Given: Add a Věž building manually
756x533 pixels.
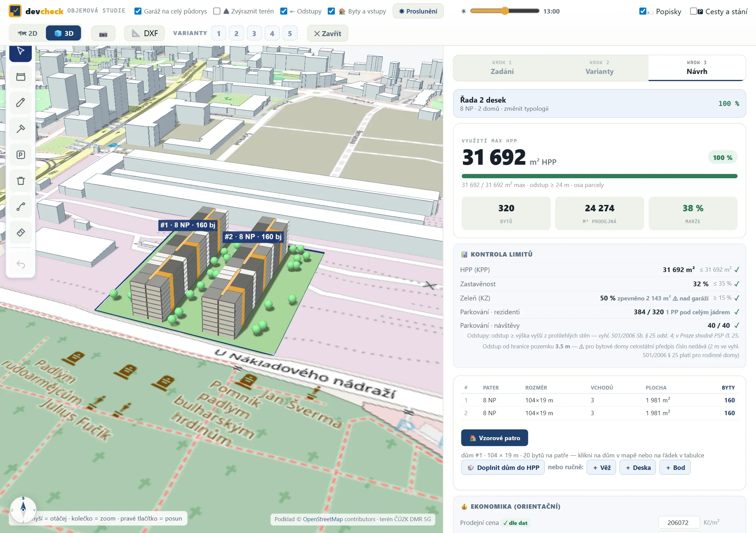Looking at the screenshot, I should 601,468.
